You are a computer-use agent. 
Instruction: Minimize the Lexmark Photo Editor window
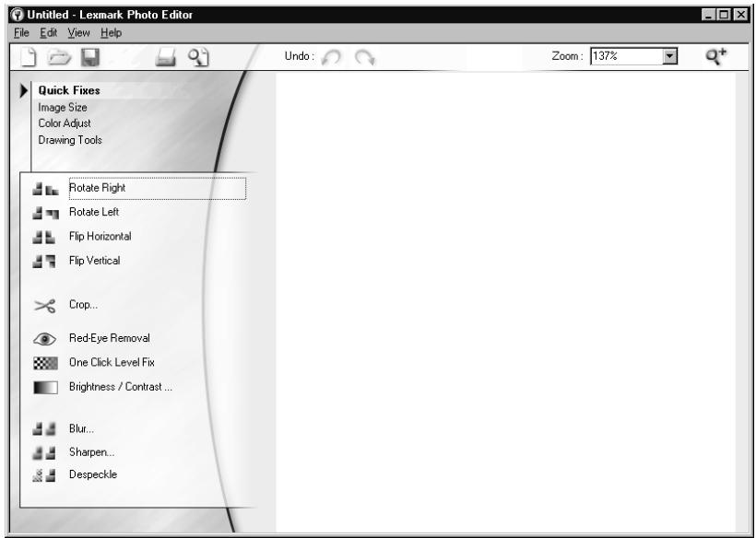pyautogui.click(x=708, y=15)
